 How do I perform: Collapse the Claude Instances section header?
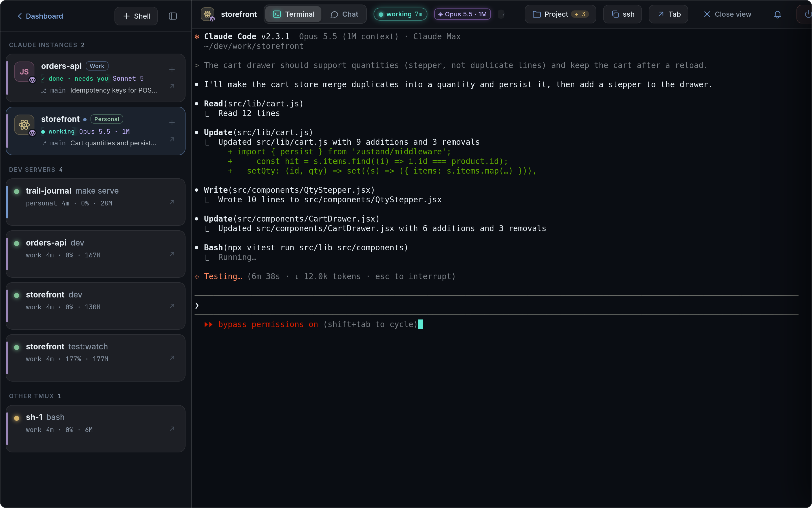(47, 45)
